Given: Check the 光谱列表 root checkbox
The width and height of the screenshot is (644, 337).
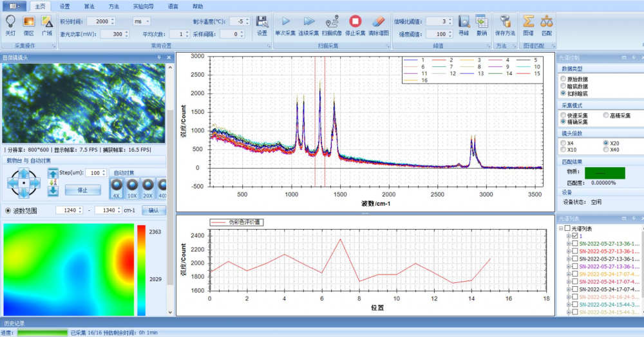Looking at the screenshot, I should coord(567,228).
